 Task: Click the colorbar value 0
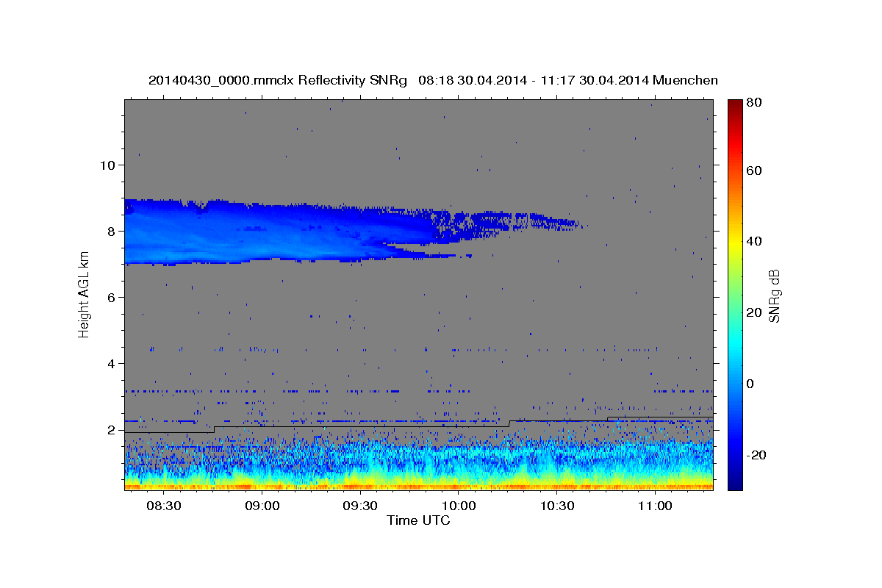(x=750, y=384)
